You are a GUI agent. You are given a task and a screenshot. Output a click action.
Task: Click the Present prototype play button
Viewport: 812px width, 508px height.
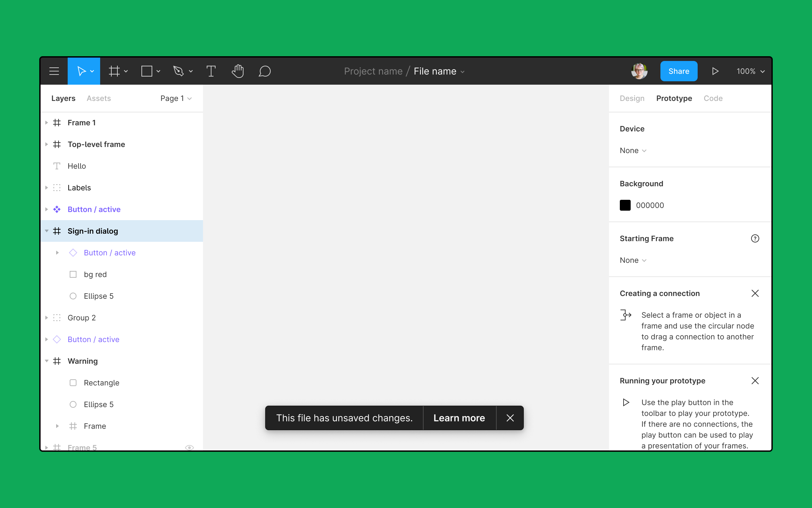click(x=716, y=71)
